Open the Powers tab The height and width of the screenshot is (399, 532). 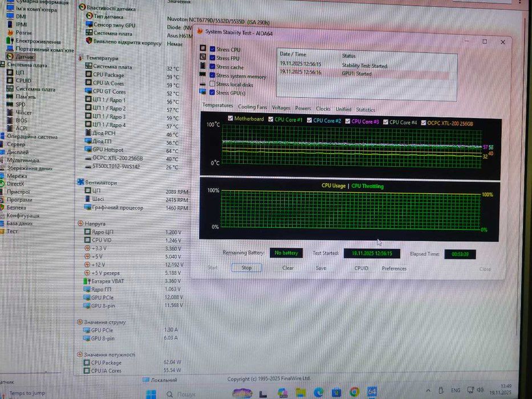(303, 108)
